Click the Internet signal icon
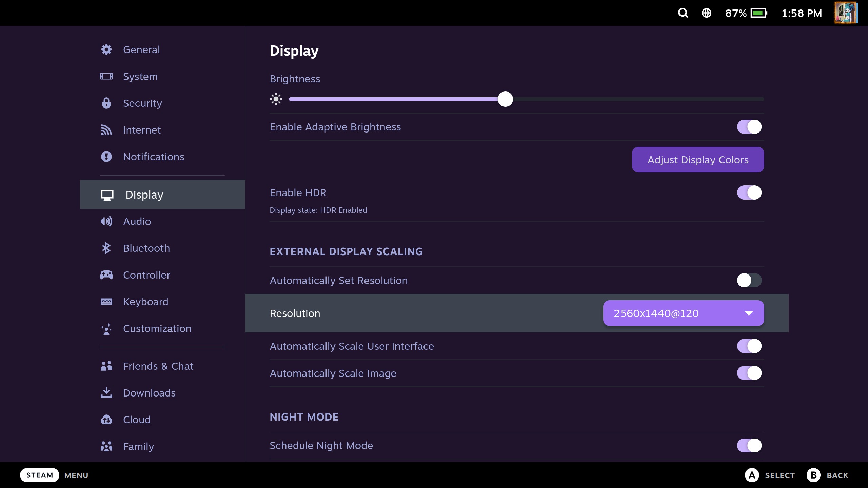The width and height of the screenshot is (868, 488). click(x=106, y=130)
